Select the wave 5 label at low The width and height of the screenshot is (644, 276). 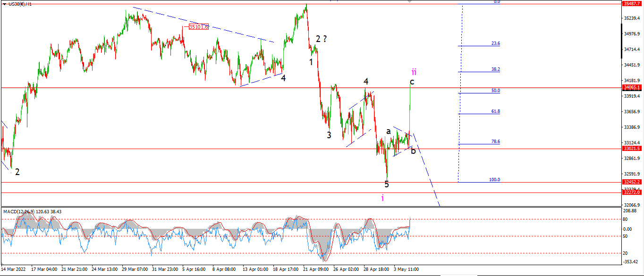point(387,184)
